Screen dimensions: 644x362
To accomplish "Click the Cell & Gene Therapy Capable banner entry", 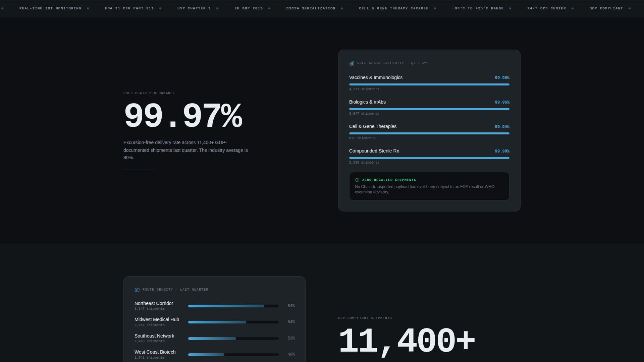I will [x=393, y=8].
